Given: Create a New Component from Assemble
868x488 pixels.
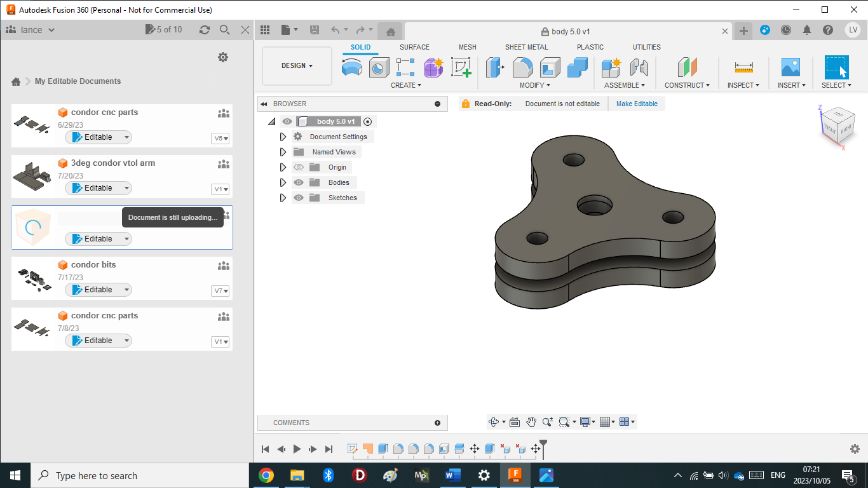Looking at the screenshot, I should point(611,67).
